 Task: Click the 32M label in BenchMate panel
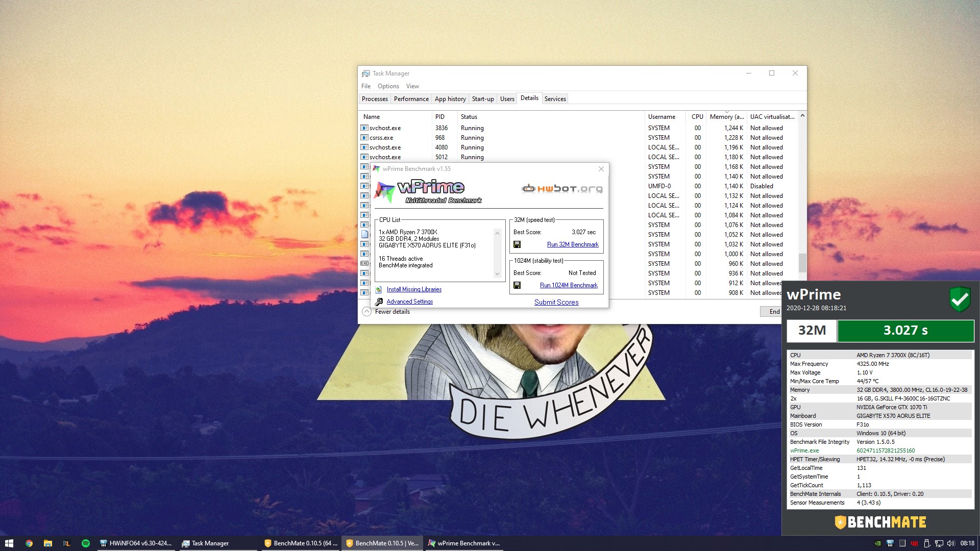(x=812, y=331)
